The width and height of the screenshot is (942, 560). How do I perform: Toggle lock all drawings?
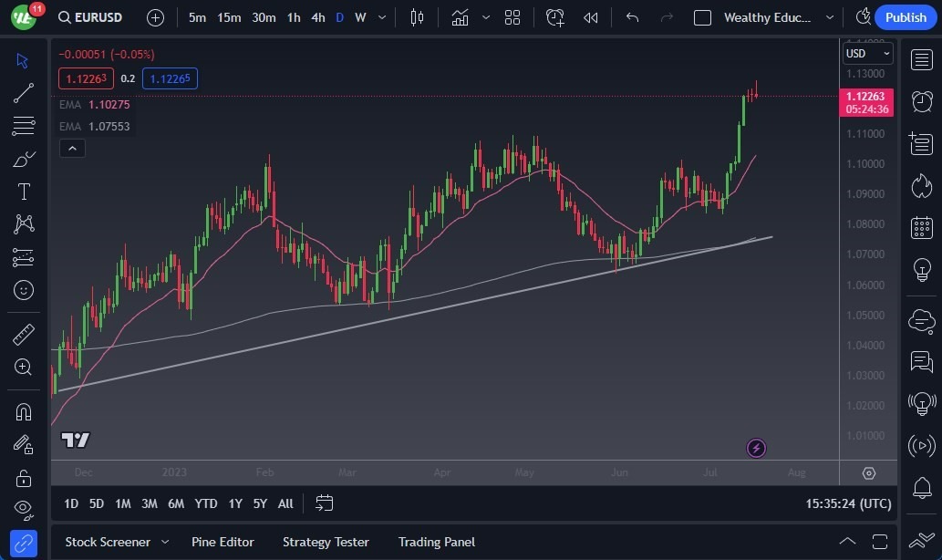point(24,477)
